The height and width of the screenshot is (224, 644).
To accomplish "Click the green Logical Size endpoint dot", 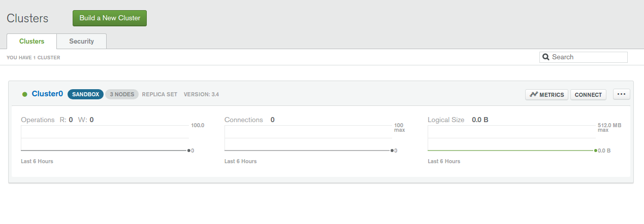I will click(x=596, y=151).
